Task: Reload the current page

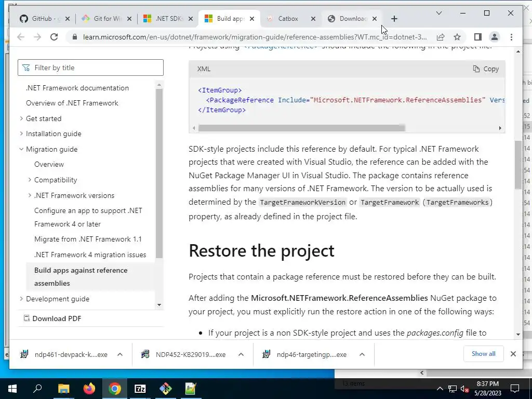Action: [54, 37]
